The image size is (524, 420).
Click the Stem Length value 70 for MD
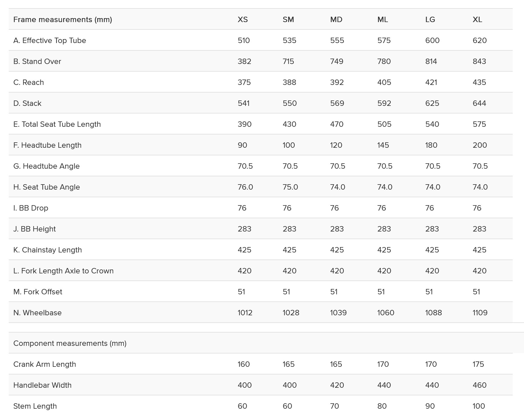tap(334, 406)
